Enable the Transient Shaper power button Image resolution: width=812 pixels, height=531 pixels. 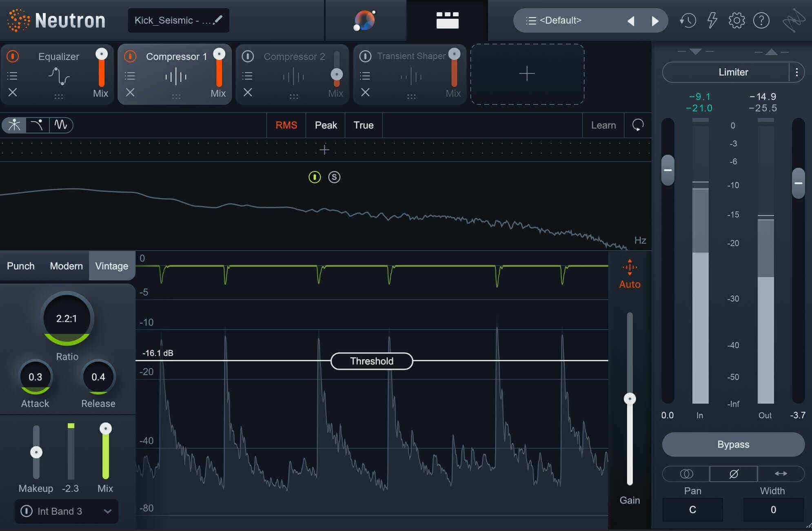pyautogui.click(x=365, y=56)
